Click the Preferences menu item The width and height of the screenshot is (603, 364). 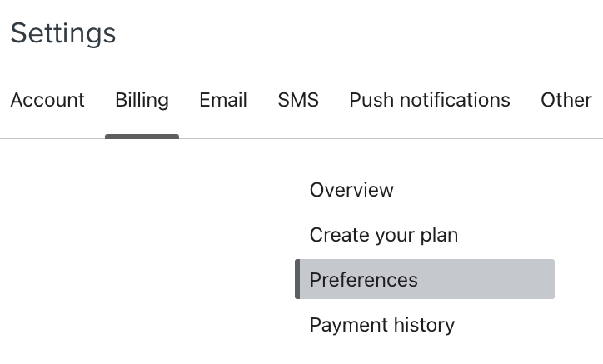pyautogui.click(x=364, y=280)
